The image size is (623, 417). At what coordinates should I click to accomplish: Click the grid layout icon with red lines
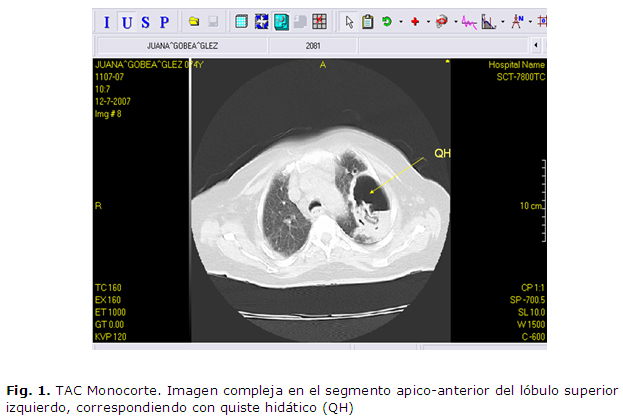coord(319,22)
